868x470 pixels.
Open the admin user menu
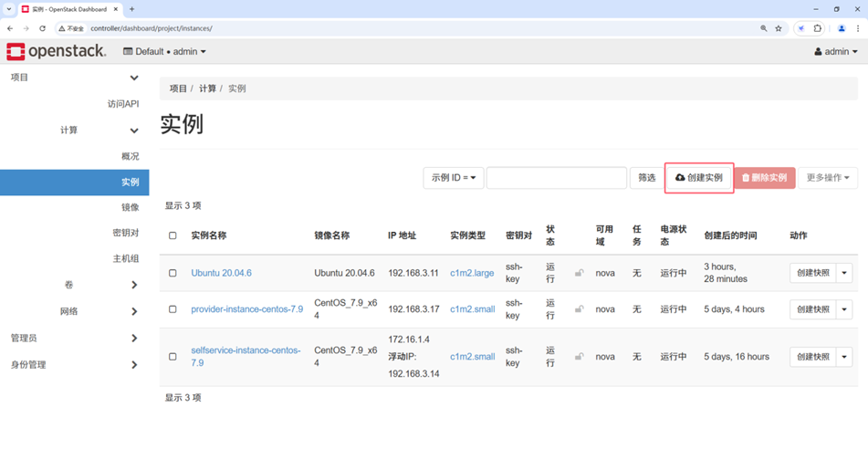(836, 51)
